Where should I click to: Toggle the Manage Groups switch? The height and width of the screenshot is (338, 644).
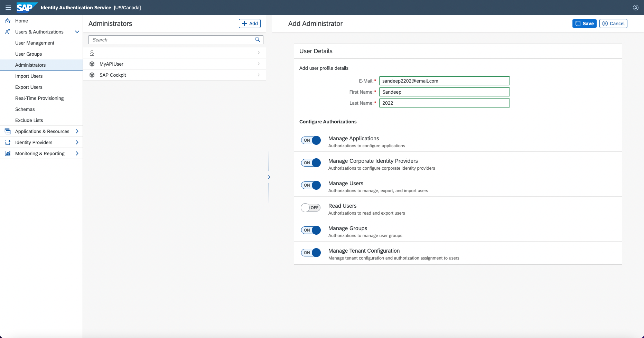tap(311, 230)
